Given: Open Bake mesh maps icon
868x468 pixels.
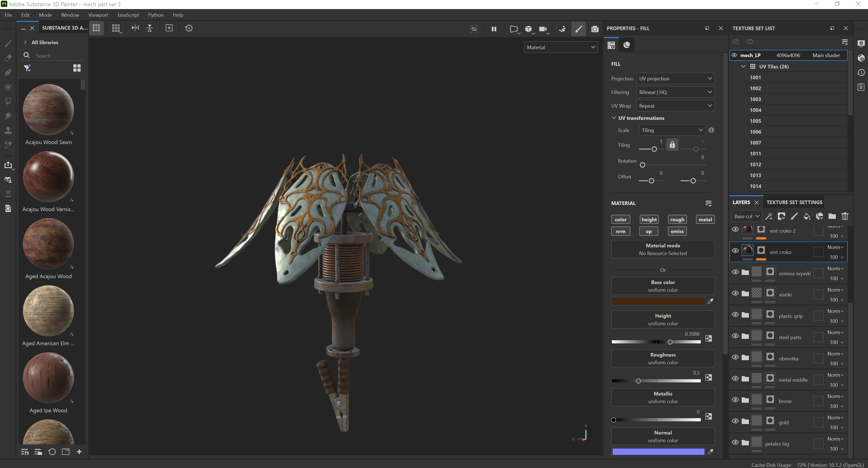Looking at the screenshot, I should click(x=8, y=179).
